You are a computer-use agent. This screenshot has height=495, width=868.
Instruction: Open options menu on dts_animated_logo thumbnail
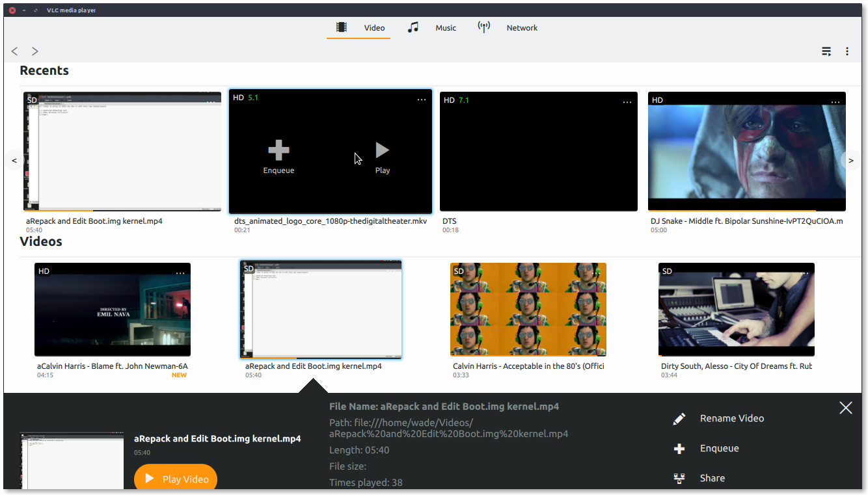(x=422, y=100)
